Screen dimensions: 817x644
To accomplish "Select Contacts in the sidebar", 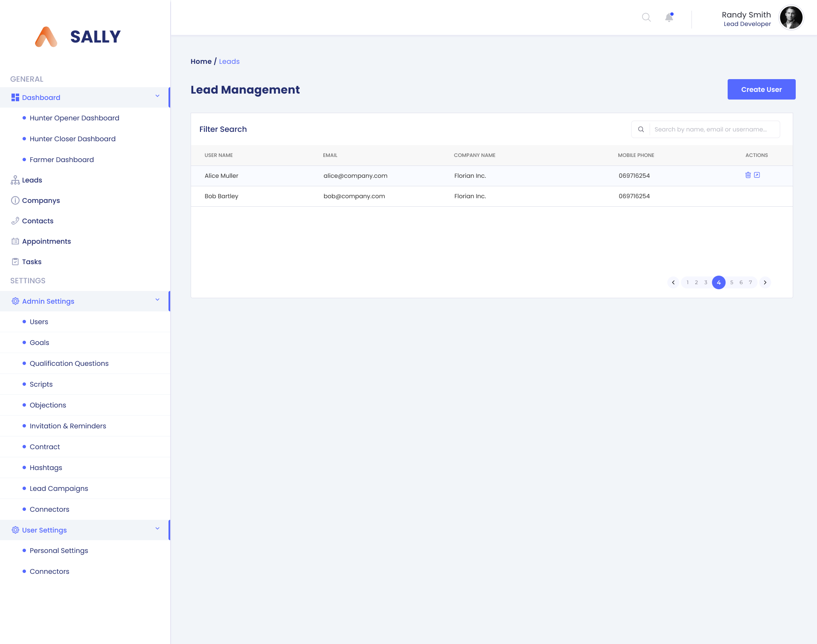I will (x=38, y=221).
